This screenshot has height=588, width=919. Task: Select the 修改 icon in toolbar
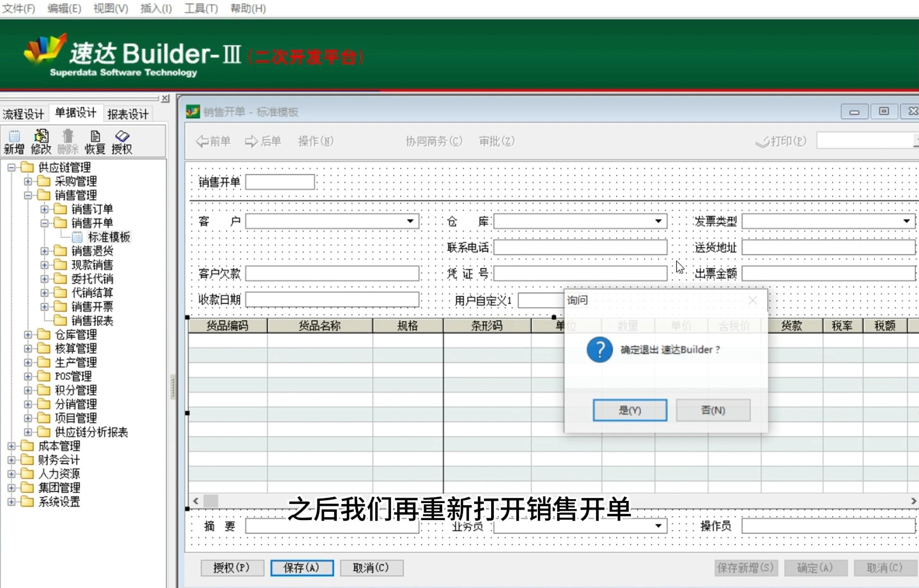[42, 140]
